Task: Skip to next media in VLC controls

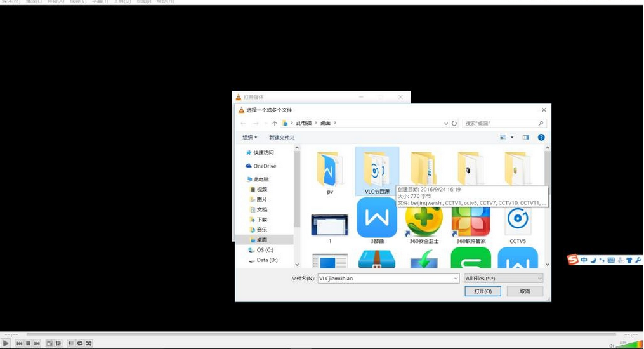Action: [37, 343]
